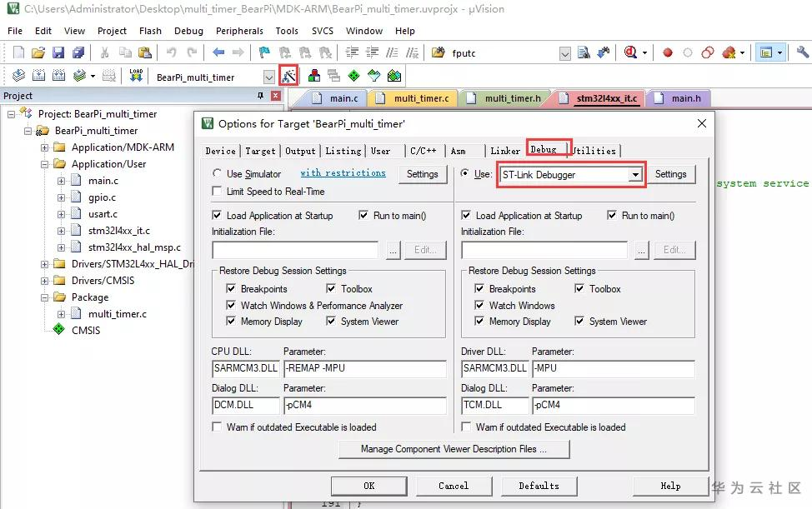Toggle System Viewer checkbox on the ST-Link side
The height and width of the screenshot is (509, 812).
pos(579,322)
